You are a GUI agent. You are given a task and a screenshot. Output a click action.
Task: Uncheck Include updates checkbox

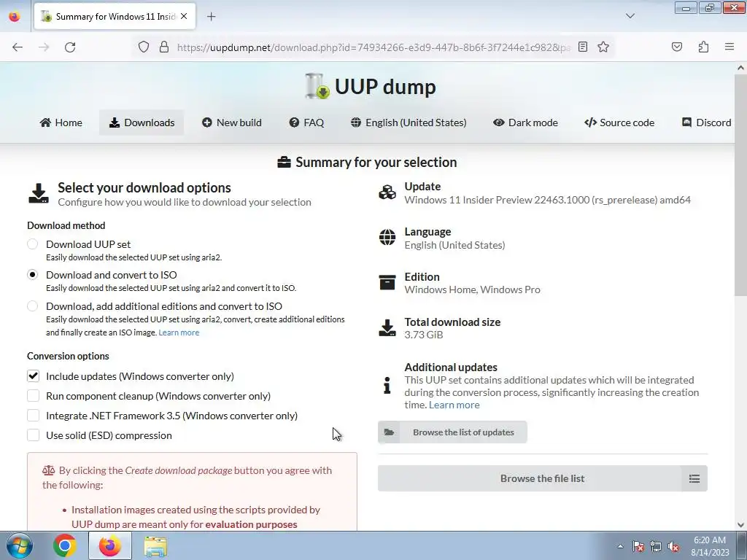coord(33,376)
